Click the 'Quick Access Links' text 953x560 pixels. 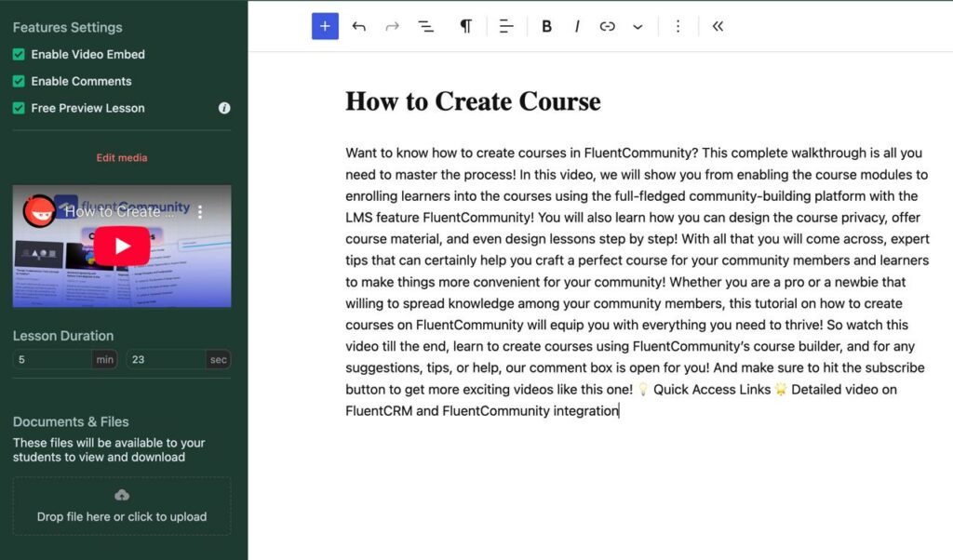pos(712,390)
